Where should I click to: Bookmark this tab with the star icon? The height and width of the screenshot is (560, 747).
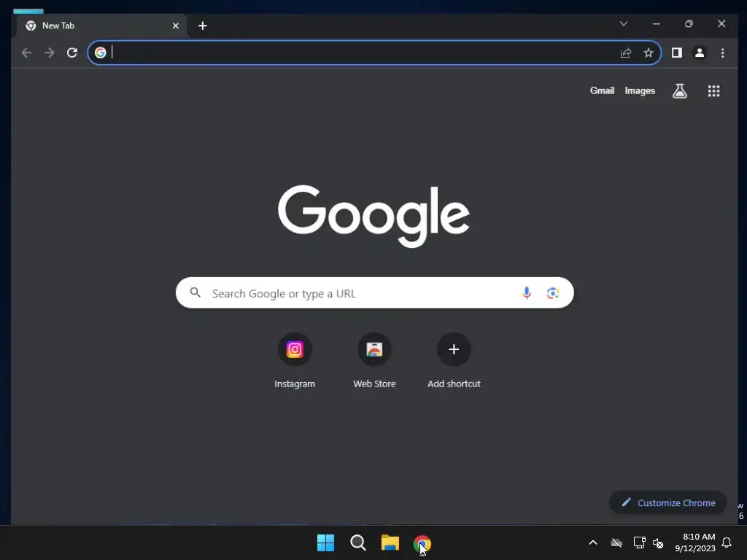pos(649,52)
